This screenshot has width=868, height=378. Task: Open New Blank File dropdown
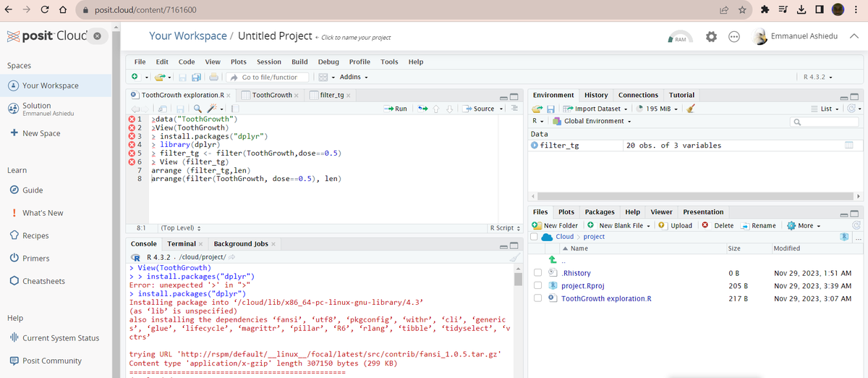pyautogui.click(x=620, y=226)
